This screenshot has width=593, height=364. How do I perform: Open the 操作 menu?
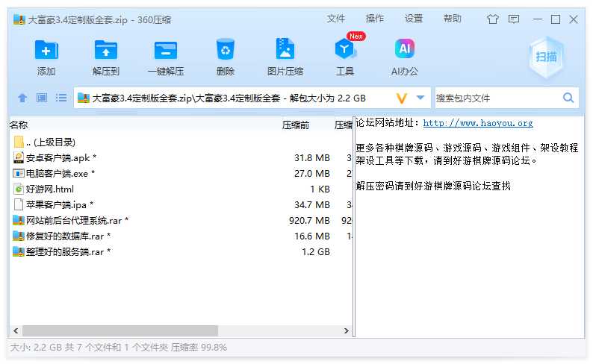[375, 19]
